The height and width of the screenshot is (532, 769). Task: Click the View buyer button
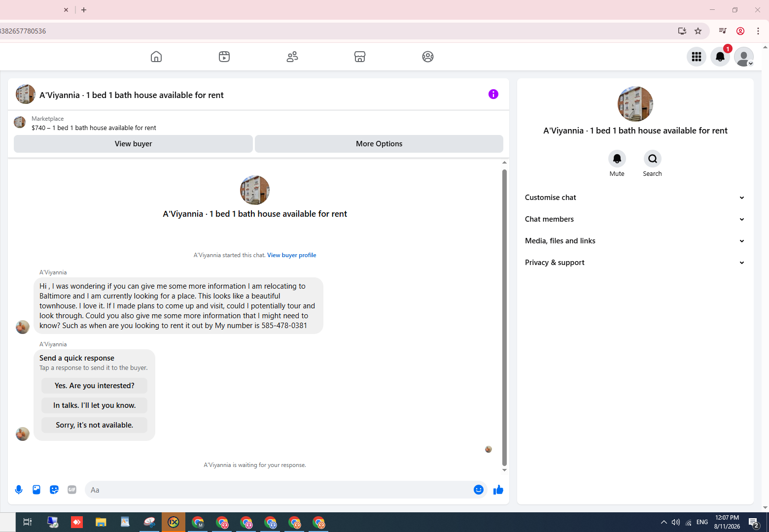[x=133, y=144]
